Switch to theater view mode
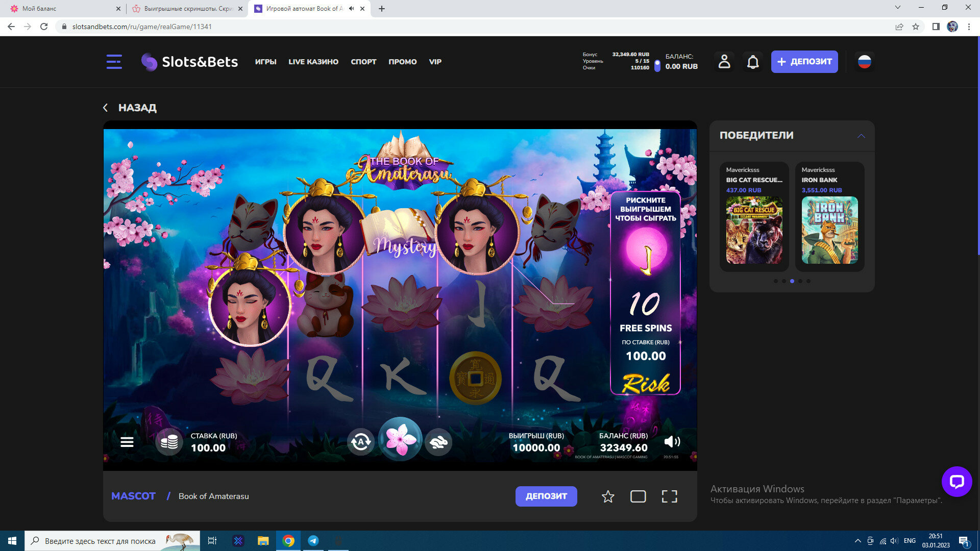Image resolution: width=980 pixels, height=551 pixels. pyautogui.click(x=638, y=496)
